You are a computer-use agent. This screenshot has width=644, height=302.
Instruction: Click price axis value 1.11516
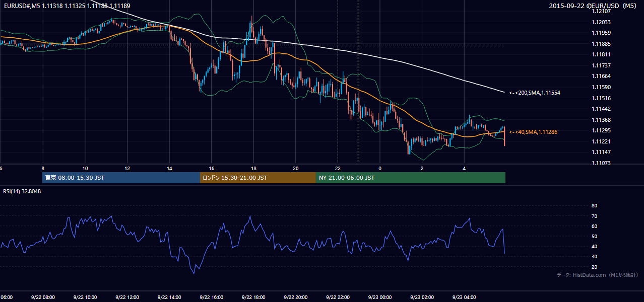click(x=601, y=98)
